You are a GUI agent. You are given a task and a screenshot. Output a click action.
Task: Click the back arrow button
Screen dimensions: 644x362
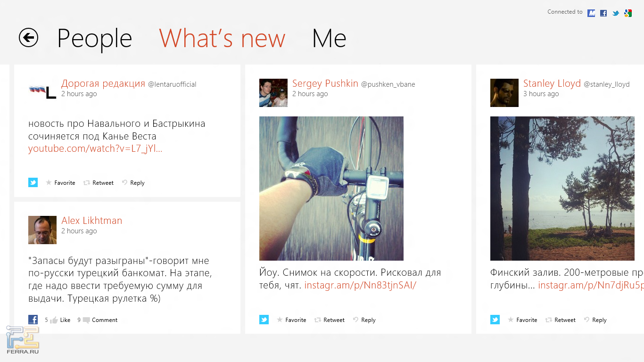(x=28, y=38)
